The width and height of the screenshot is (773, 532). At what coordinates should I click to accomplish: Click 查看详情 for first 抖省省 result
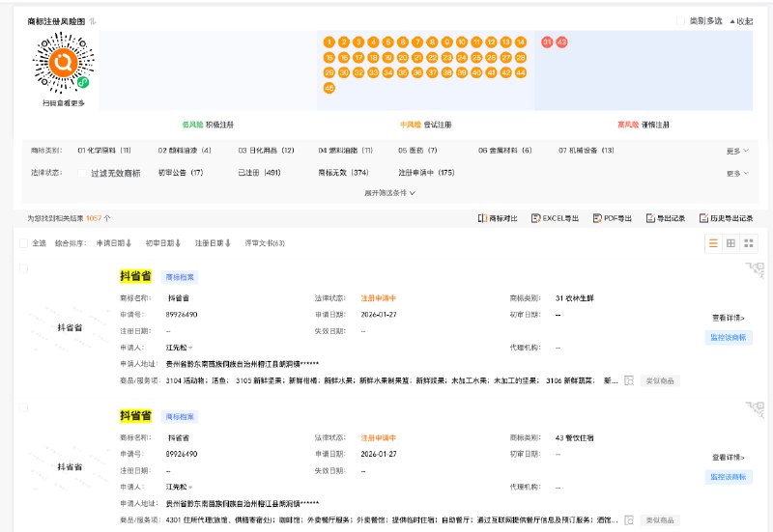[728, 317]
